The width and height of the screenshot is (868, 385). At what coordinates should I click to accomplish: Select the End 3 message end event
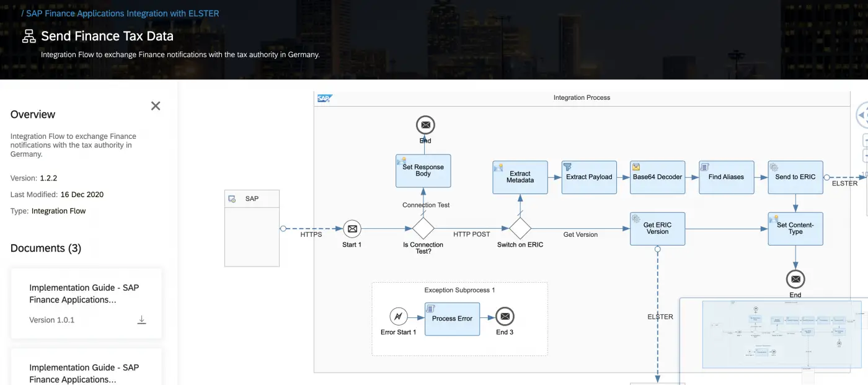(505, 316)
